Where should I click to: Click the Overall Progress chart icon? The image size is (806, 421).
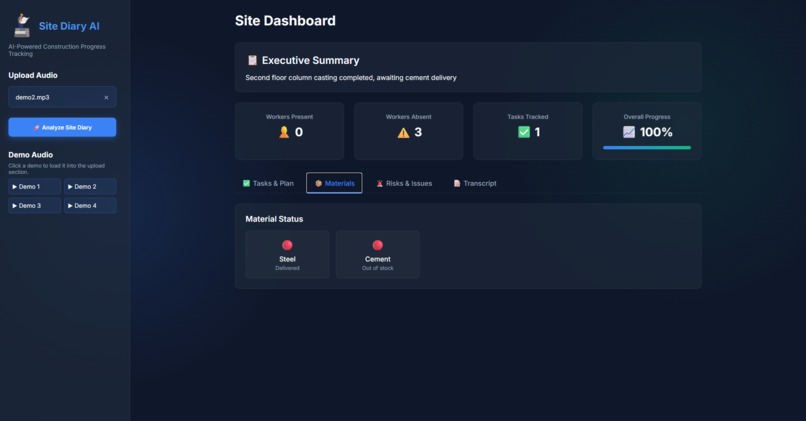coord(629,132)
